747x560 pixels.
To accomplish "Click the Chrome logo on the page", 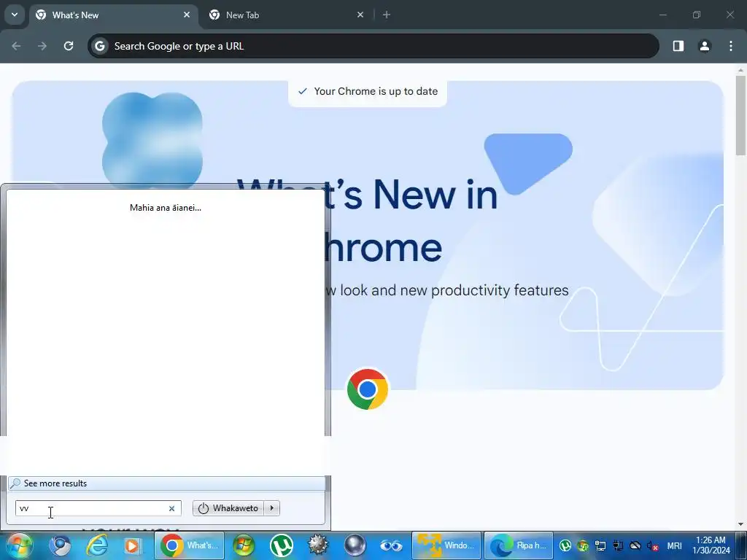I will point(368,389).
